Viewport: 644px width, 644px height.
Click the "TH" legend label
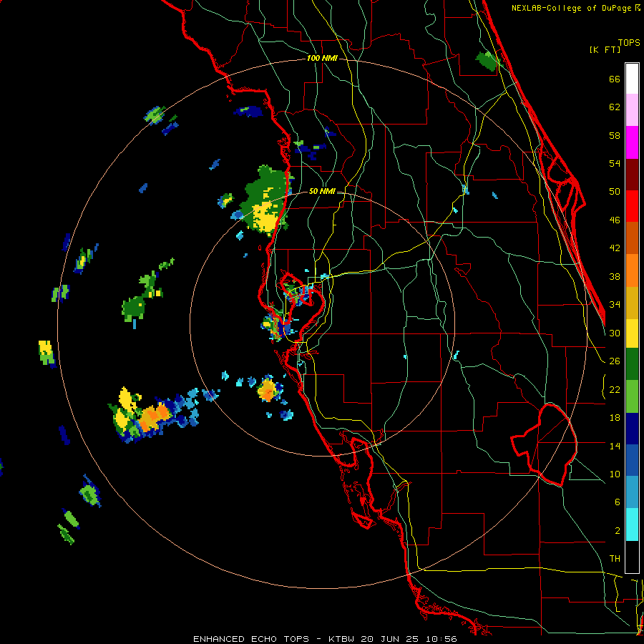pos(615,559)
